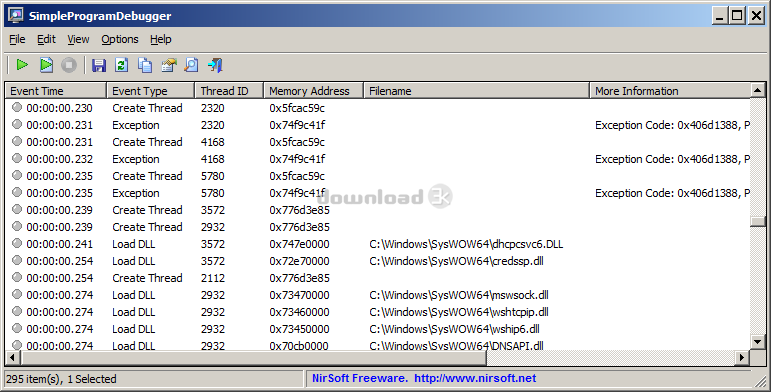Click the exit door icon in the toolbar
The height and width of the screenshot is (392, 771).
click(215, 65)
